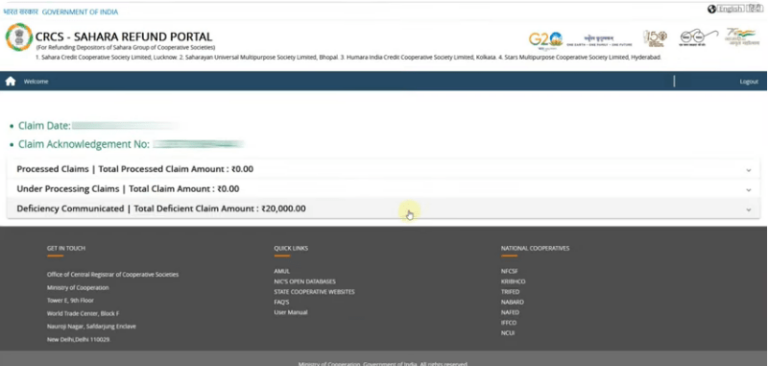This screenshot has width=768, height=366.
Task: Click the Swachh Bharat spectacles logo
Action: [x=698, y=38]
